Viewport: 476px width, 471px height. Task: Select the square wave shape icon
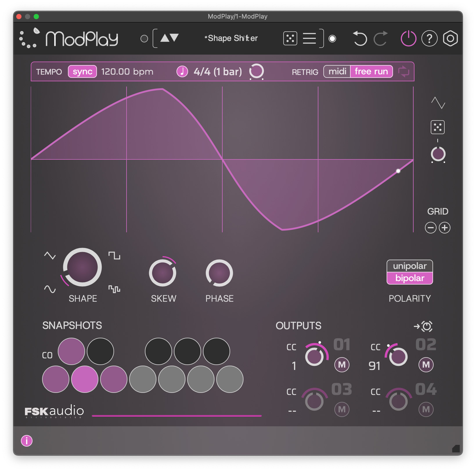pos(114,256)
